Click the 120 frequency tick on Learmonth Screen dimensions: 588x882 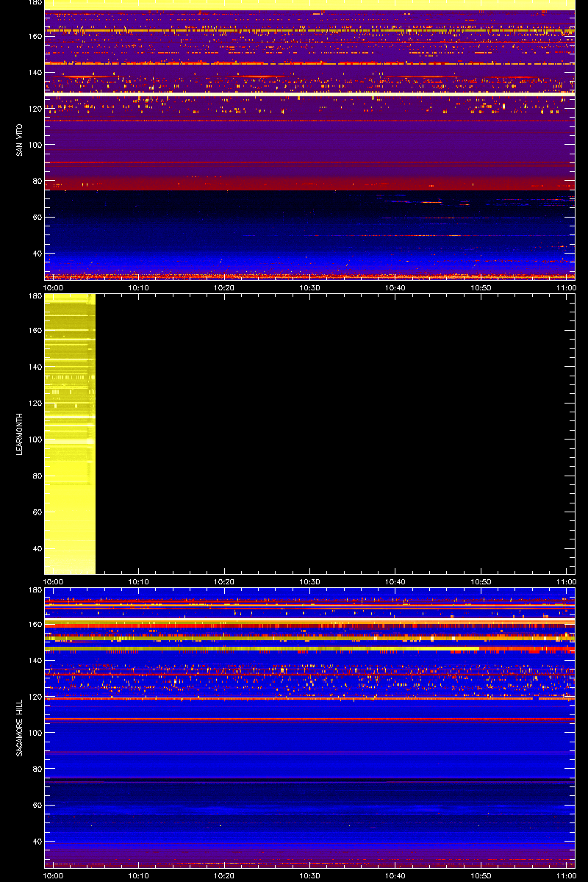pyautogui.click(x=35, y=403)
